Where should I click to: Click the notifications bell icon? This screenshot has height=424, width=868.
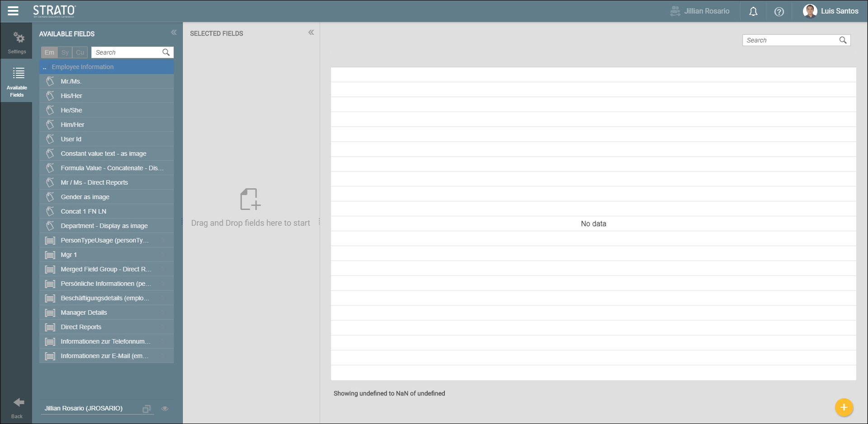(753, 11)
